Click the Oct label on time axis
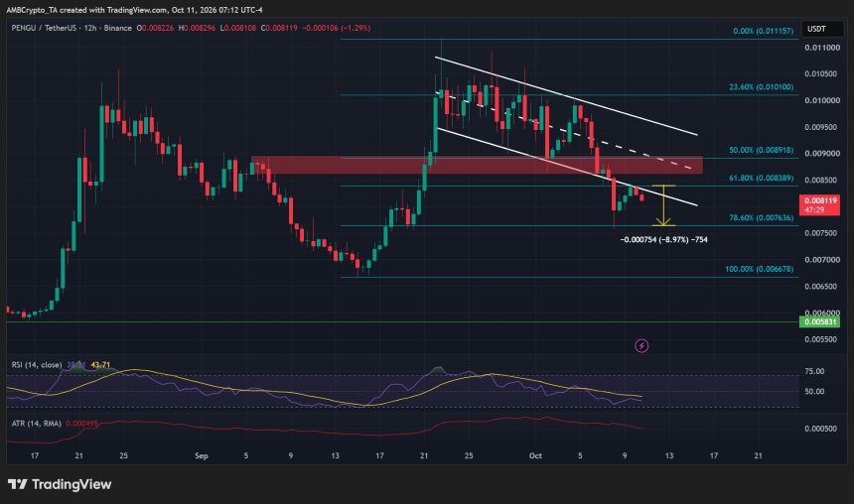 535,455
